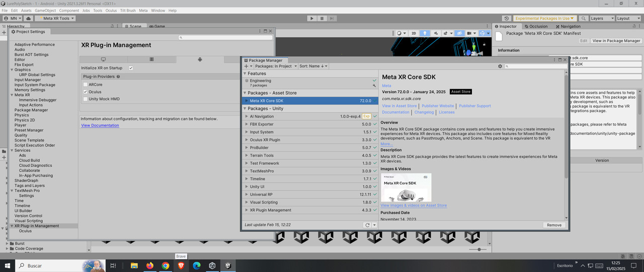
Task: Click View in Package Manager button
Action: click(616, 41)
